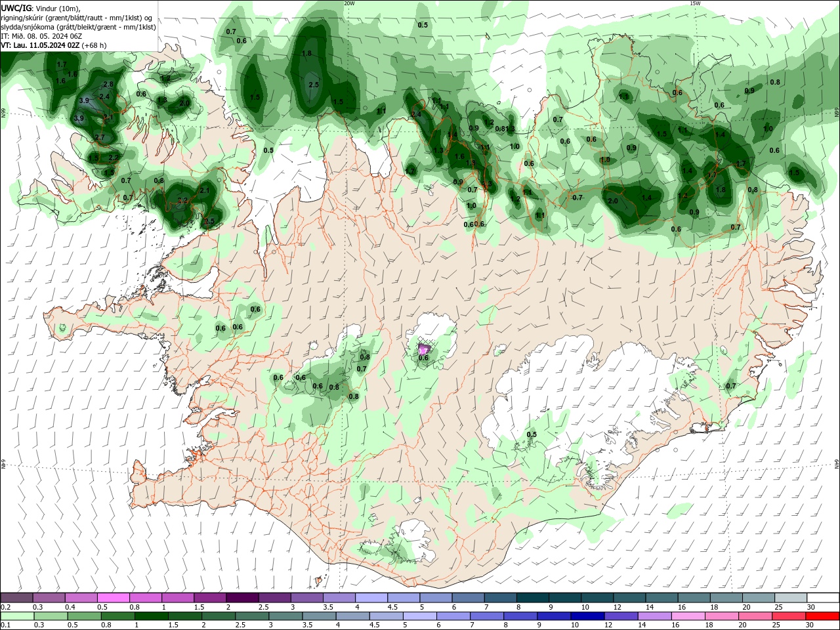Click the pale green rain swatch between 0.1 and 0.3
The width and height of the screenshot is (840, 630).
point(19,616)
